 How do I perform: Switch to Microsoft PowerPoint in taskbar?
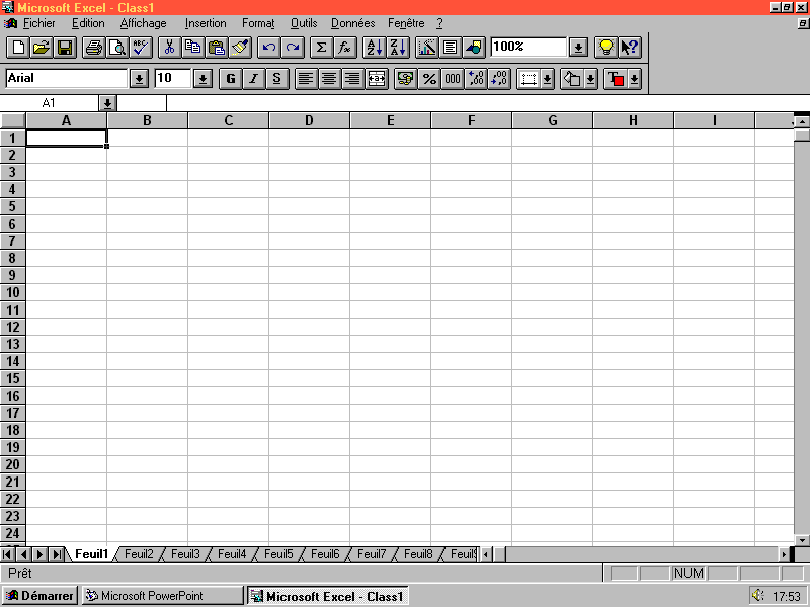[162, 596]
